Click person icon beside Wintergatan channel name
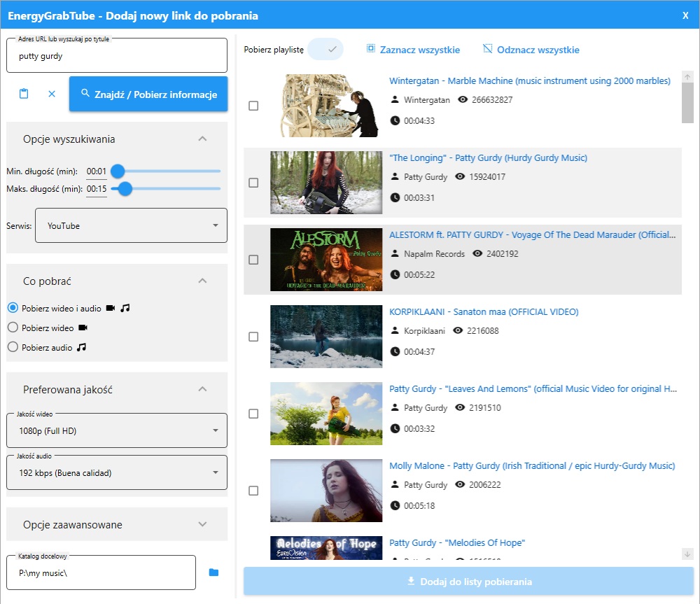Screen dimensions: 700x604 point(395,99)
